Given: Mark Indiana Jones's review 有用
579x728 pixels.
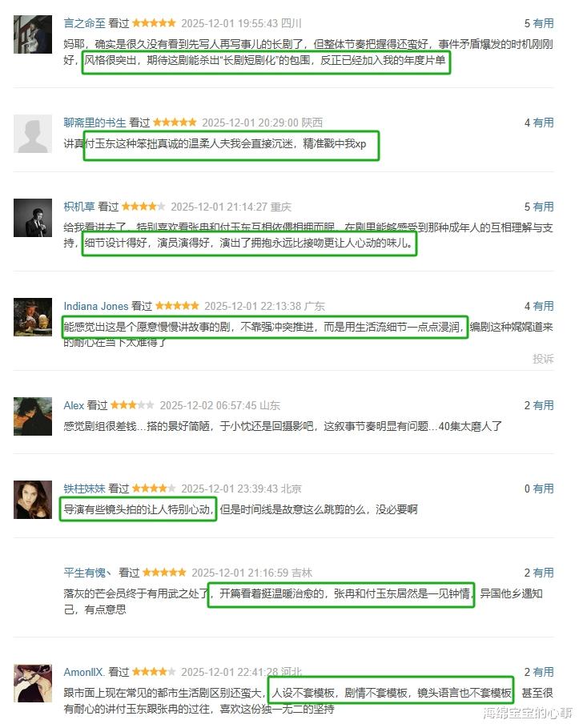Looking at the screenshot, I should coord(543,306).
